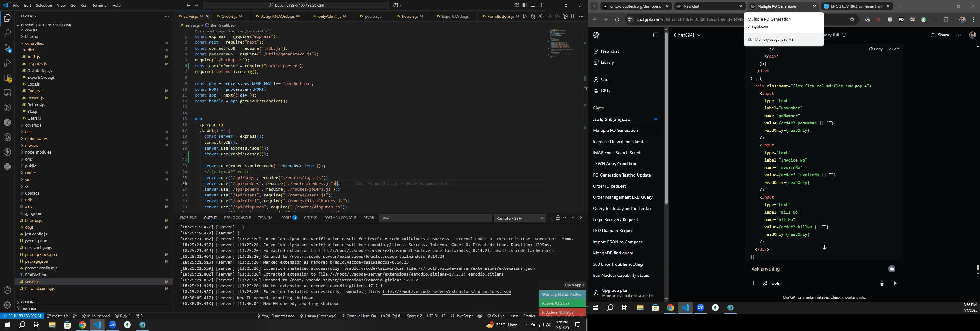Click the GitLens toggle file annotations icon
This screenshot has width=980, height=331.
click(x=565, y=16)
